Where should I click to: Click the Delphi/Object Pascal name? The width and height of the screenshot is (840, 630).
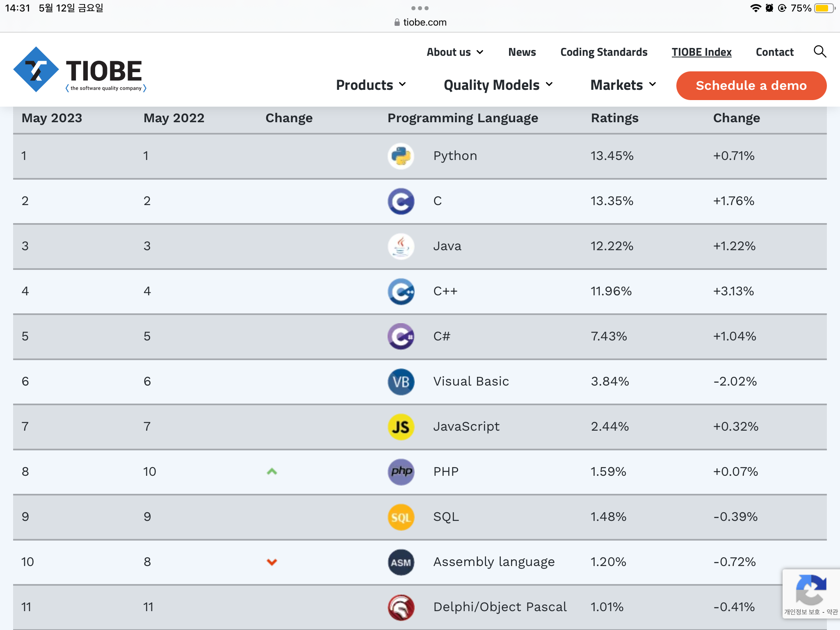pos(500,607)
